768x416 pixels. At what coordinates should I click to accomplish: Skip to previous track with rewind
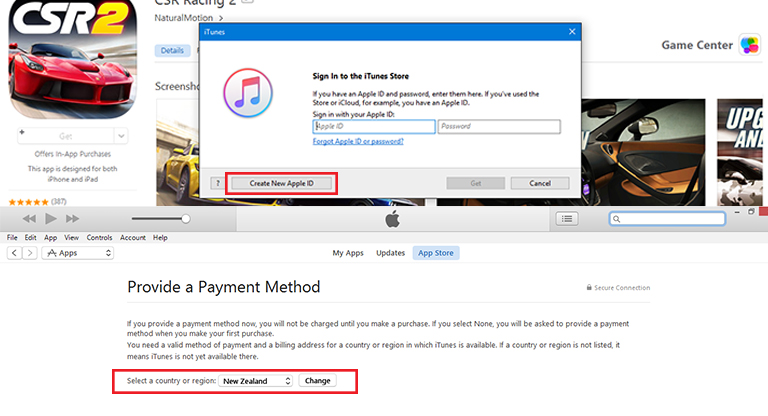(x=29, y=219)
